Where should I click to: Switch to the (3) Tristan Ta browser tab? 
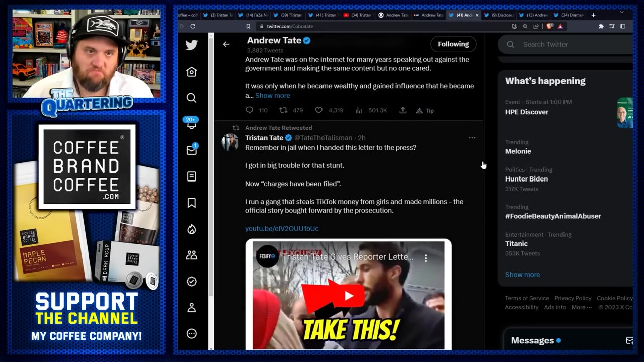[218, 15]
